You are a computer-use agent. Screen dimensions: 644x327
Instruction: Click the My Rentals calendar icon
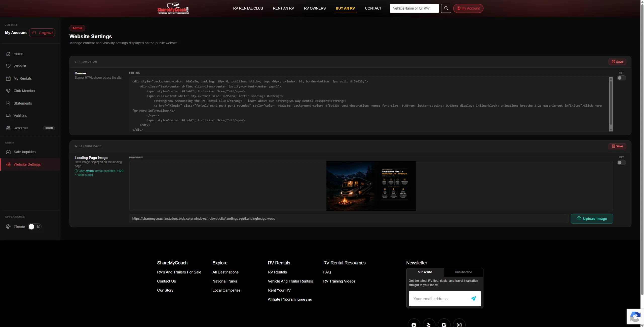[x=8, y=78]
